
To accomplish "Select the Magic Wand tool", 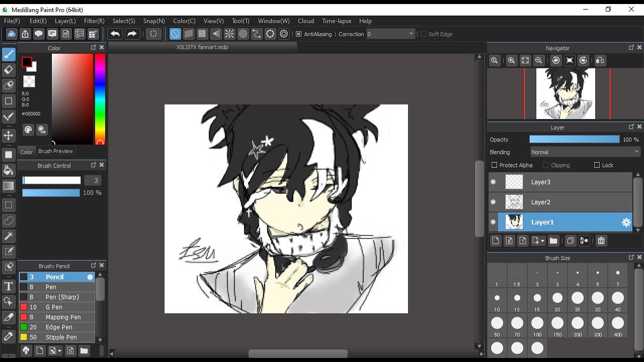I will pyautogui.click(x=9, y=236).
